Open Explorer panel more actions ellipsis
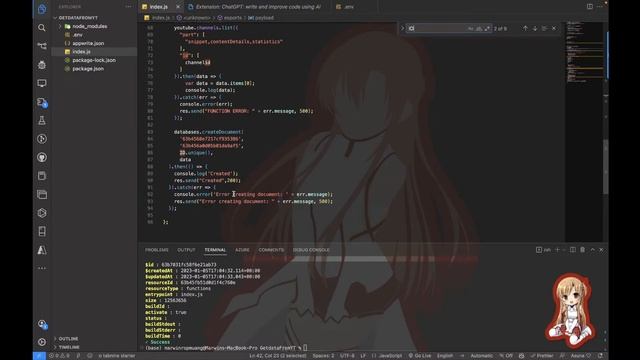 [x=129, y=7]
